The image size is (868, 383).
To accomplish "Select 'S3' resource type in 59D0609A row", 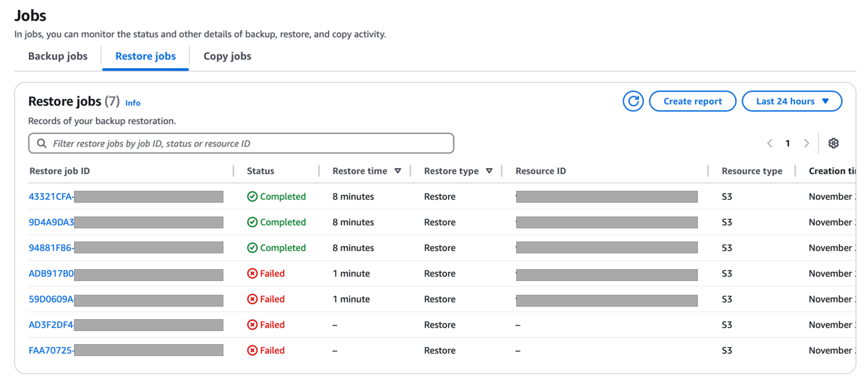I will click(x=727, y=299).
